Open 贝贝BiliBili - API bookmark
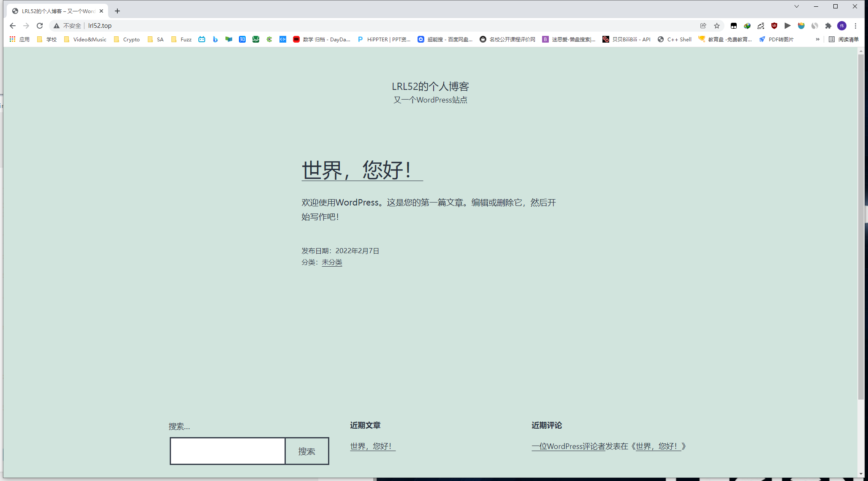 tap(627, 39)
